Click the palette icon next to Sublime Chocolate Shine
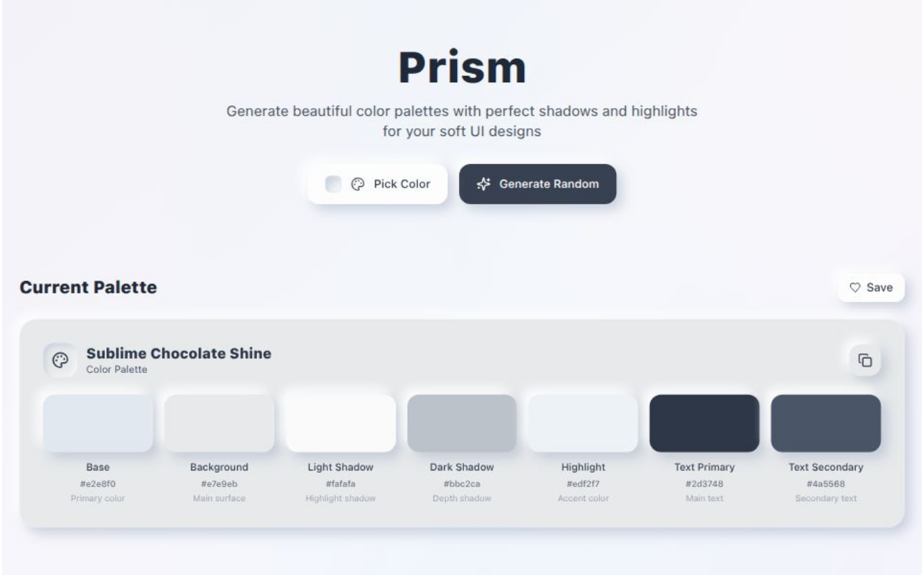 (x=60, y=360)
